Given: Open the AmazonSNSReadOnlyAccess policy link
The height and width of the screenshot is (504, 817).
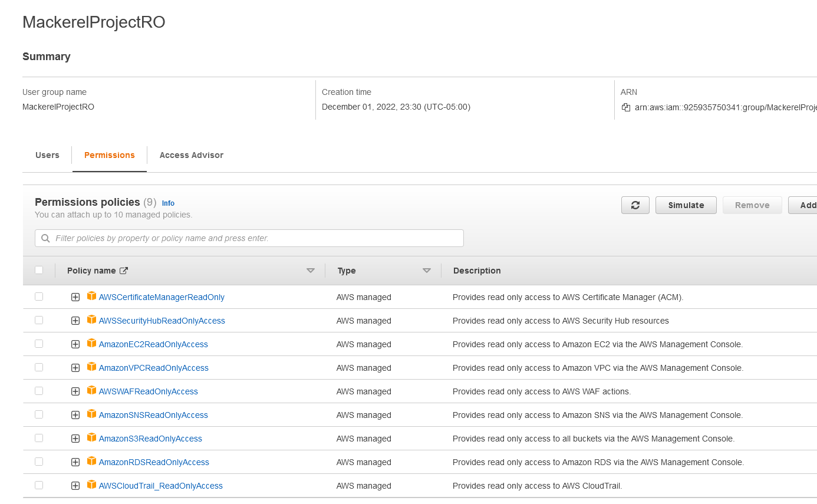Looking at the screenshot, I should pyautogui.click(x=153, y=415).
